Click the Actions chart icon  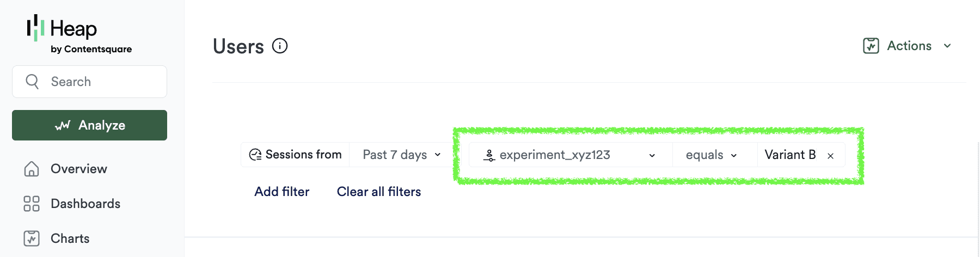[x=871, y=46]
